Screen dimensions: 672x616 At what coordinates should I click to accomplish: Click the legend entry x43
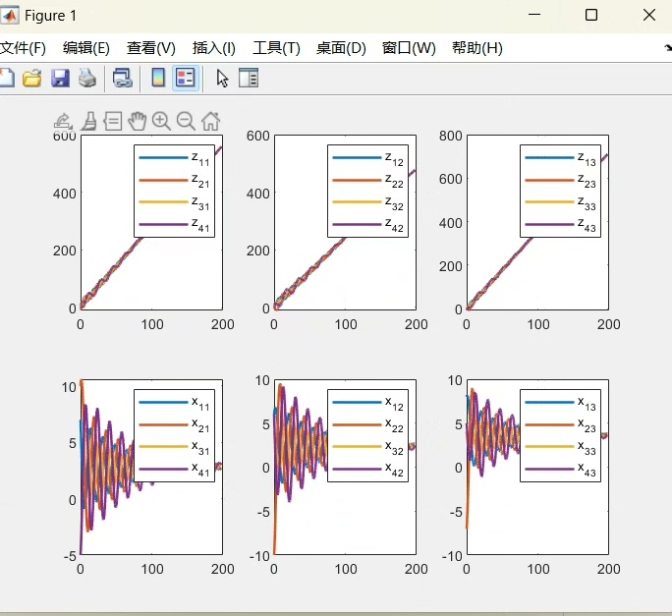point(587,470)
